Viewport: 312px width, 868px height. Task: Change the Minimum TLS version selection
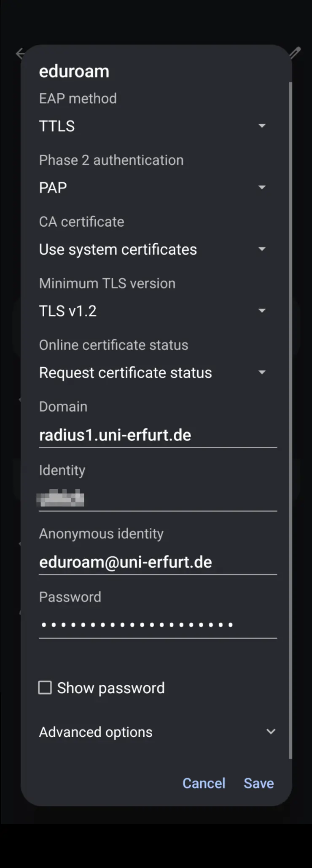coord(262,311)
